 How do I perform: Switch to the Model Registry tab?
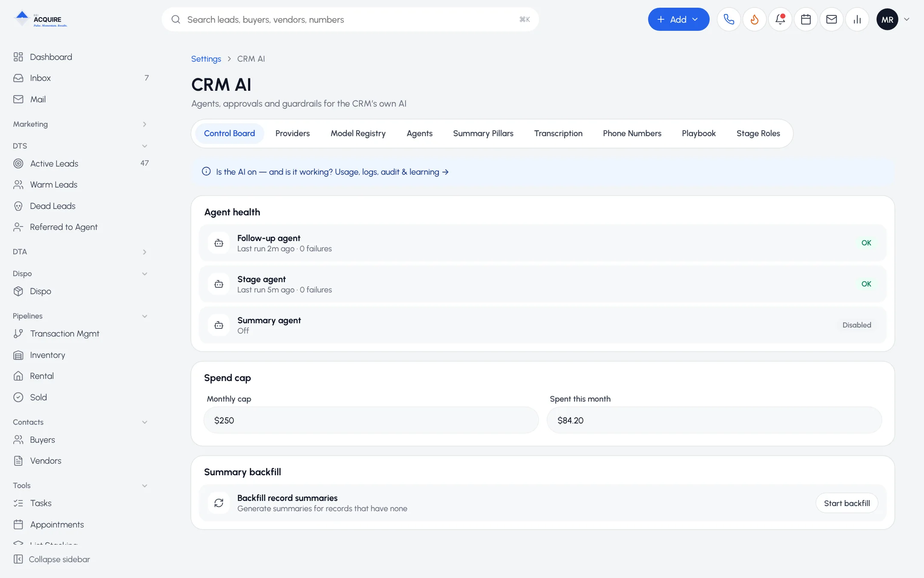tap(358, 134)
